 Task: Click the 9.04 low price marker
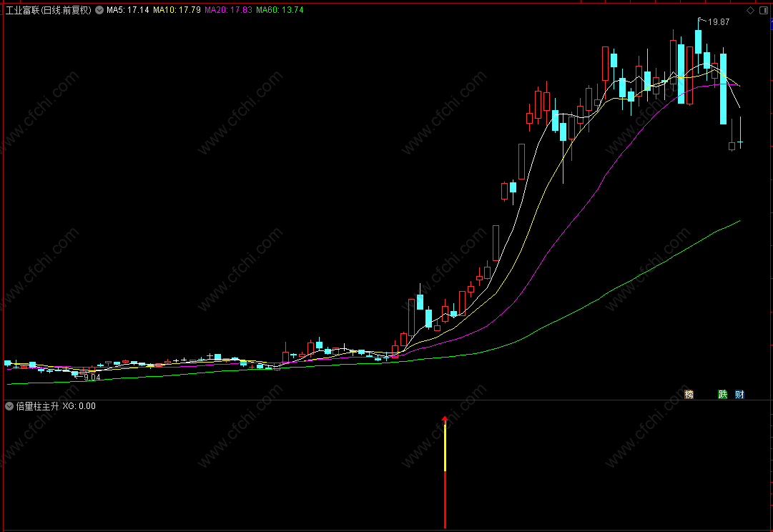point(92,378)
